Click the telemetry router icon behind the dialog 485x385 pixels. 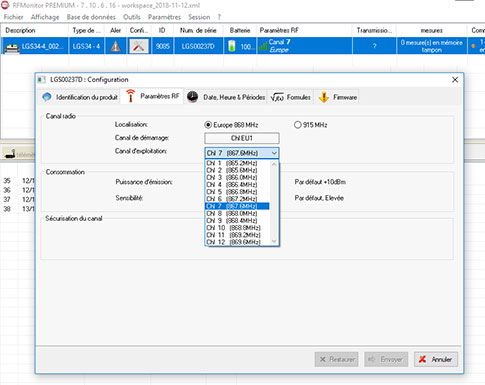[x=10, y=154]
